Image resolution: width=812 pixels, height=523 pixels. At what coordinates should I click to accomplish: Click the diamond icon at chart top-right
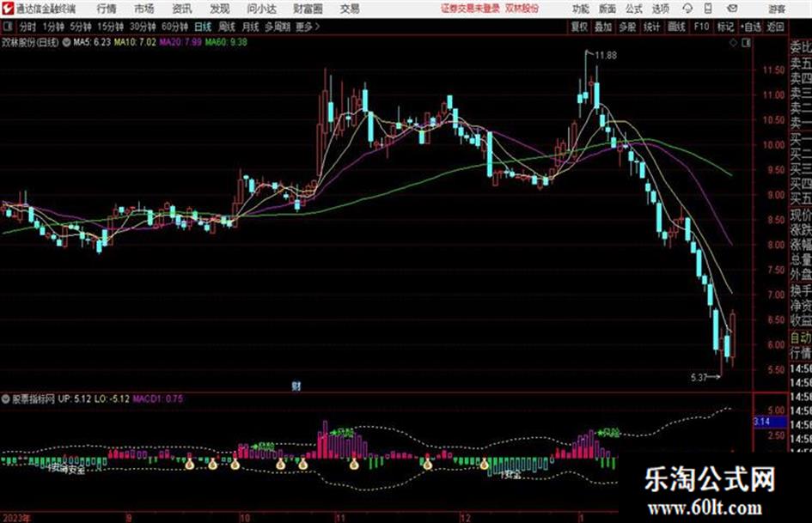point(733,43)
